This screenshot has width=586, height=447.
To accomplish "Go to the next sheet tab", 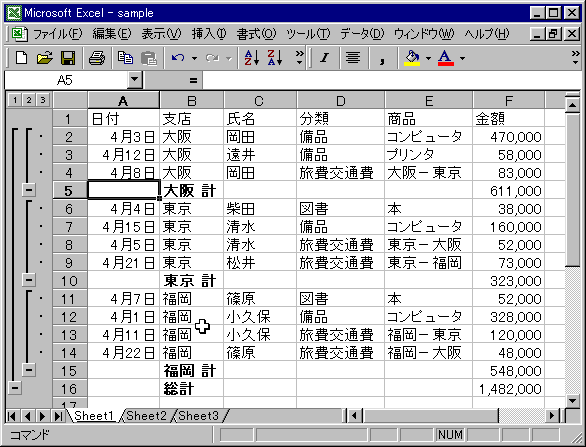I will tap(42, 416).
